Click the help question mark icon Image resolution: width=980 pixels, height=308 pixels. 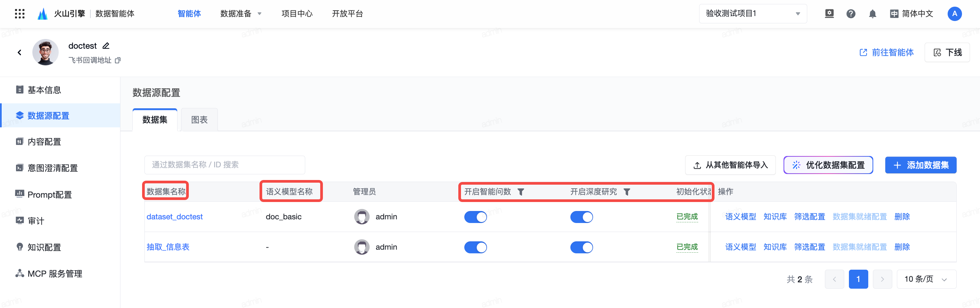(x=851, y=14)
